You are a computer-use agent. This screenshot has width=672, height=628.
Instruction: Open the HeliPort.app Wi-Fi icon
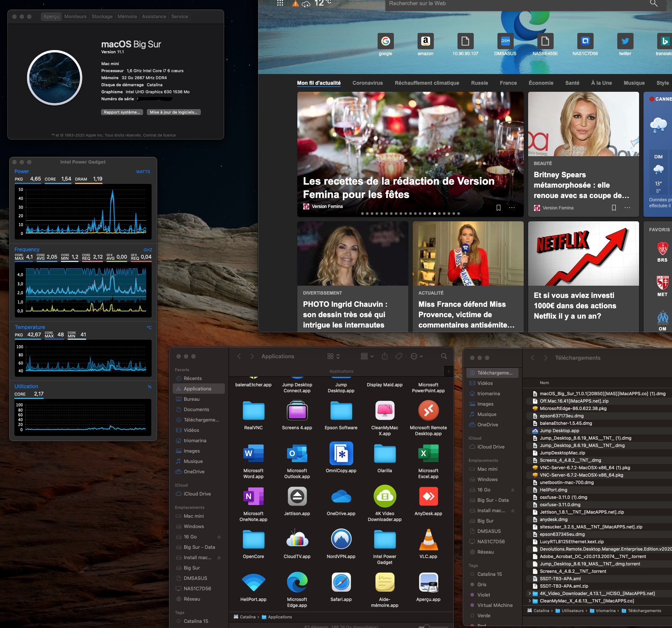click(x=253, y=582)
